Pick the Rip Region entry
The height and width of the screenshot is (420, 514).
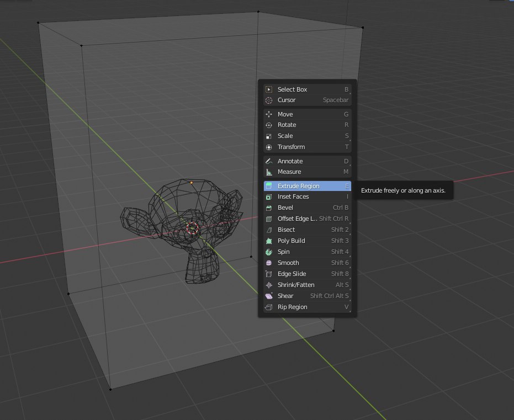coord(307,307)
